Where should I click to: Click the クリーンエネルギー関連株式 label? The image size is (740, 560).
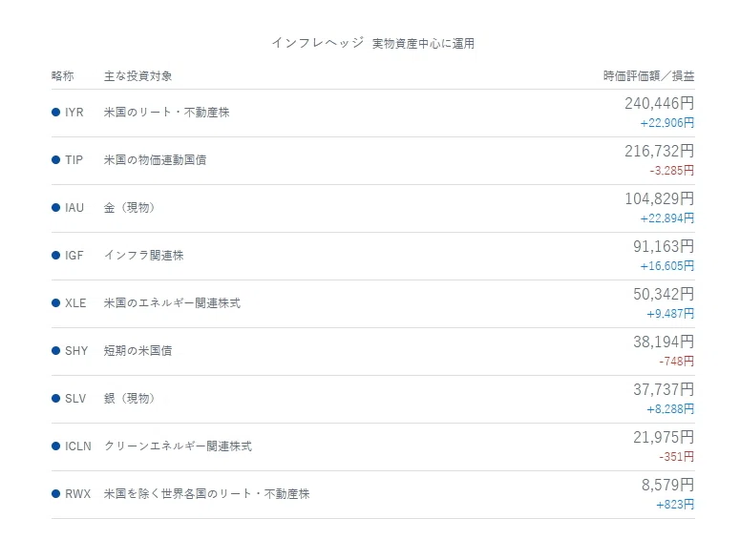coord(178,446)
